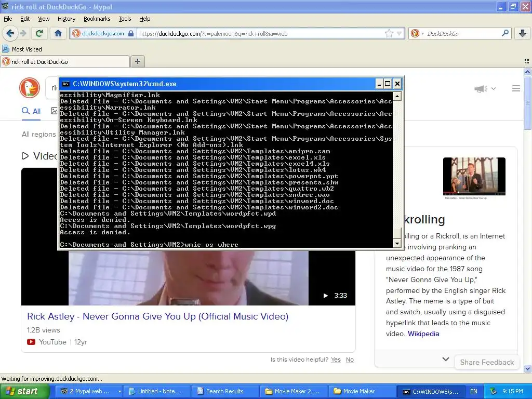
Task: Click the Share Feedback button
Action: pos(486,362)
